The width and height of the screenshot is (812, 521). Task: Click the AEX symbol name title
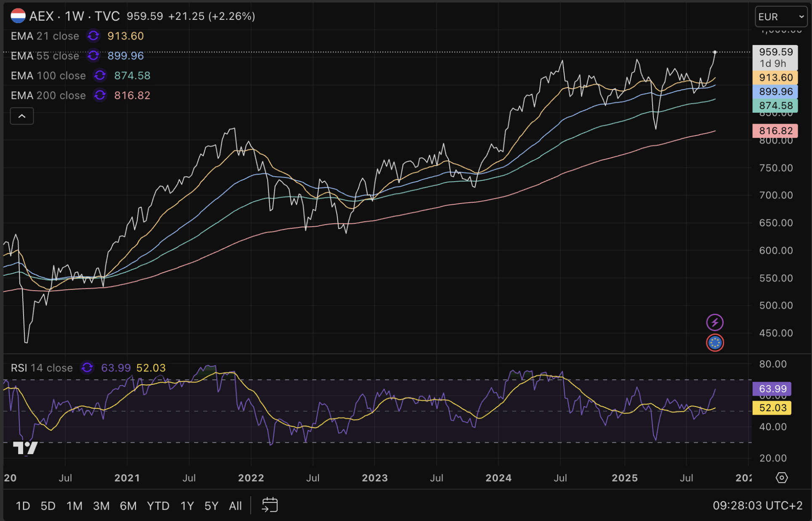(41, 16)
